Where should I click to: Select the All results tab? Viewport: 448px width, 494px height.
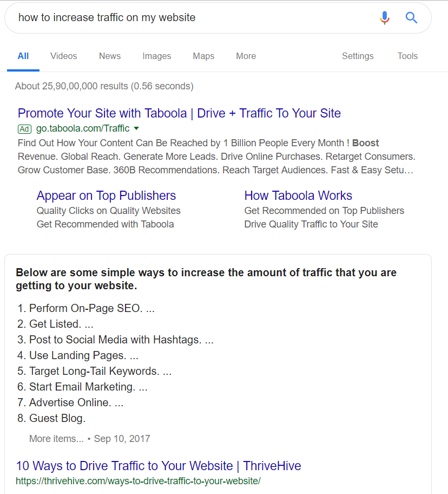[23, 56]
